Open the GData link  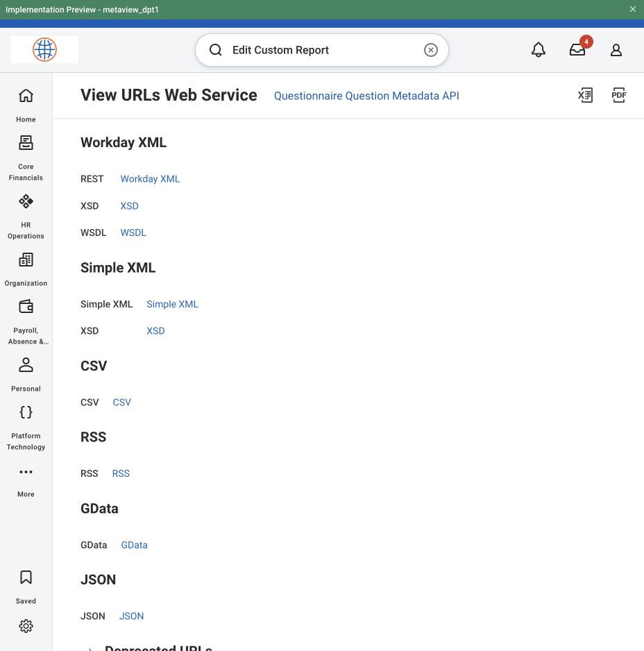(x=134, y=545)
